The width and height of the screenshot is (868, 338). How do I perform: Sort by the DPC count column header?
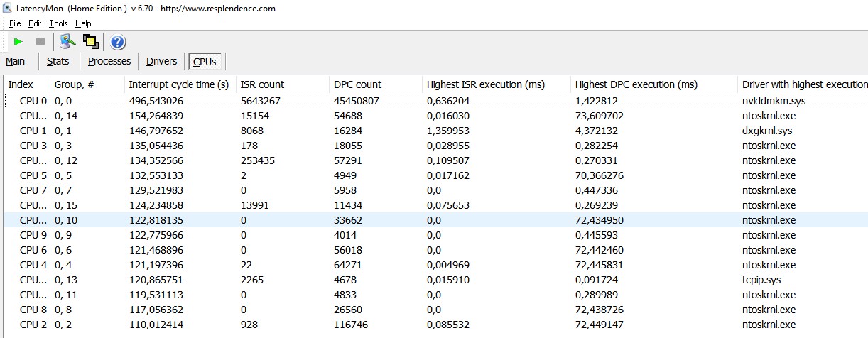point(357,84)
